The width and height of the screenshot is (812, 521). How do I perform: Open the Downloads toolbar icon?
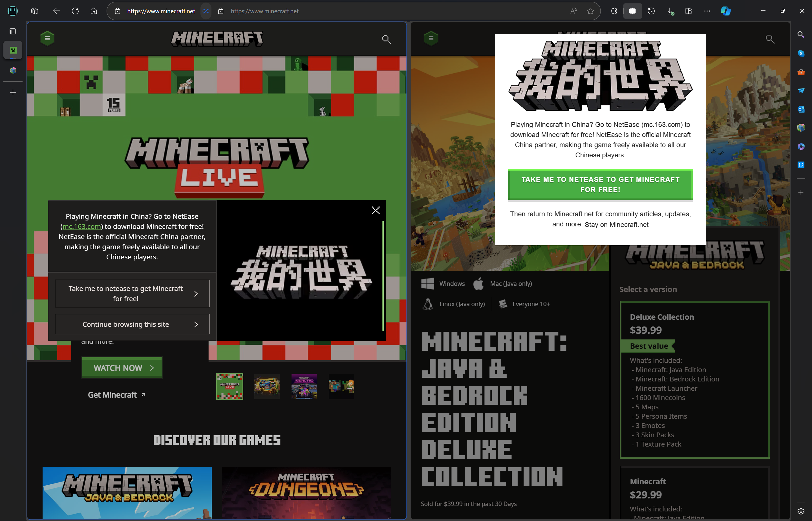tap(670, 11)
